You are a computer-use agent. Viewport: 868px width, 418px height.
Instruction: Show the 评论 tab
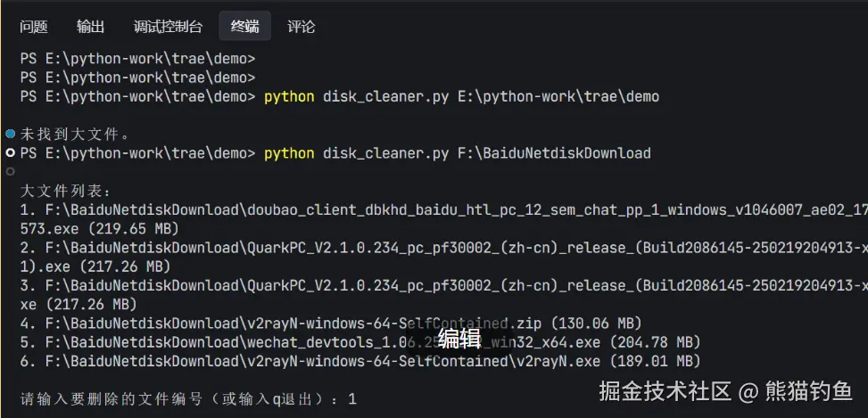click(x=302, y=27)
